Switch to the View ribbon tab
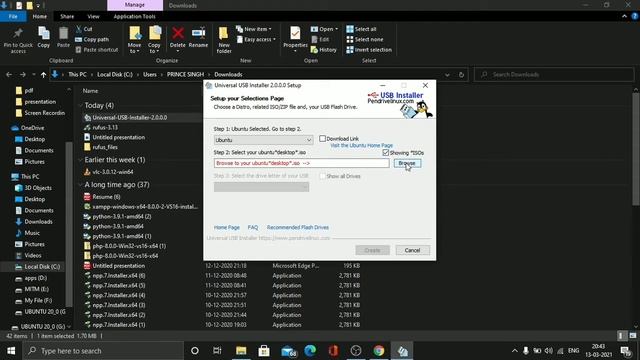The image size is (640, 360). (93, 16)
